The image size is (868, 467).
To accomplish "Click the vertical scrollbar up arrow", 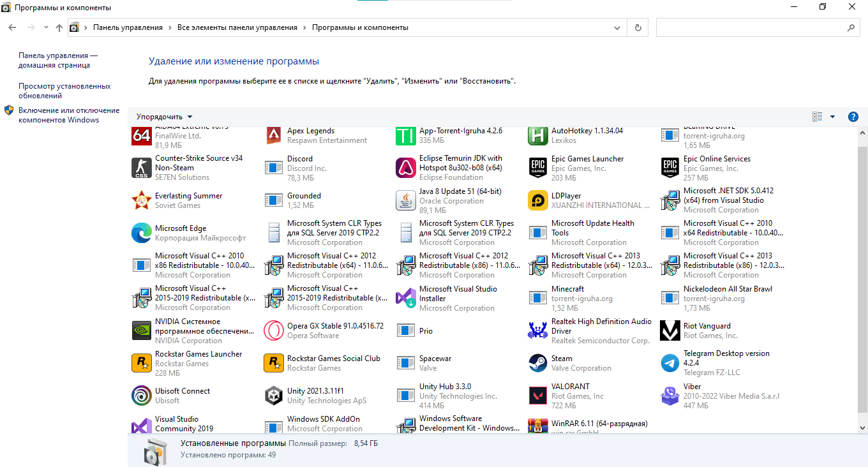I will pyautogui.click(x=862, y=131).
